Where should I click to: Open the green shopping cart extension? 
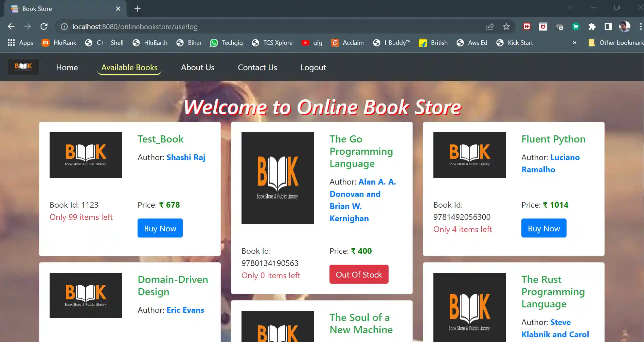(x=576, y=26)
